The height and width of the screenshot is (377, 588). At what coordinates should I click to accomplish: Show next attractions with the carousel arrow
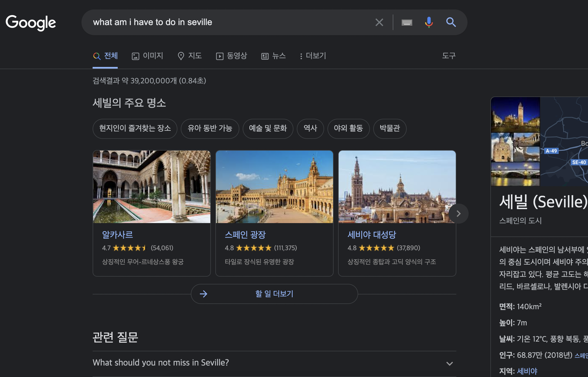pyautogui.click(x=458, y=214)
